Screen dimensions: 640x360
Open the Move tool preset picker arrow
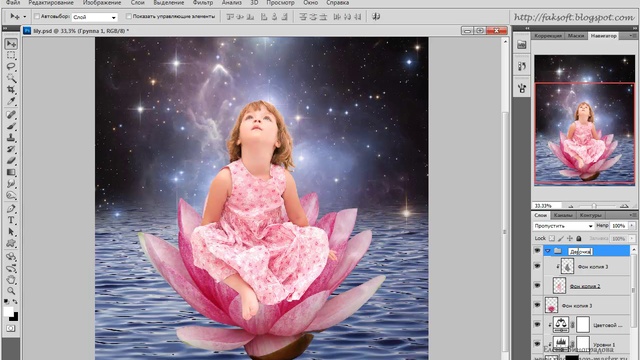[x=24, y=17]
